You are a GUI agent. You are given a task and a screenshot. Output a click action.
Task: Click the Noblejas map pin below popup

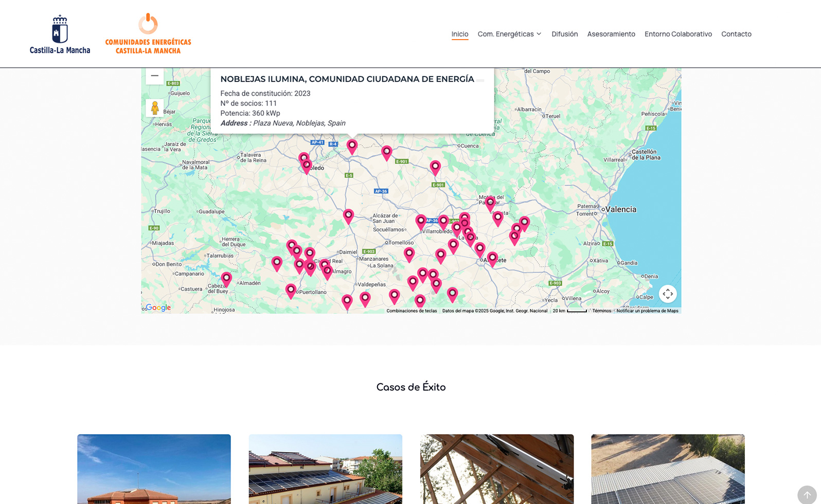352,146
